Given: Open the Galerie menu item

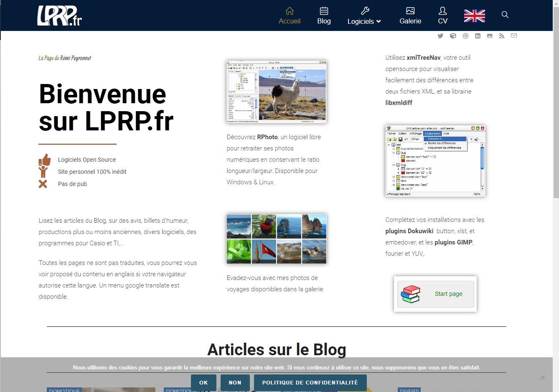Looking at the screenshot, I should pyautogui.click(x=410, y=21).
